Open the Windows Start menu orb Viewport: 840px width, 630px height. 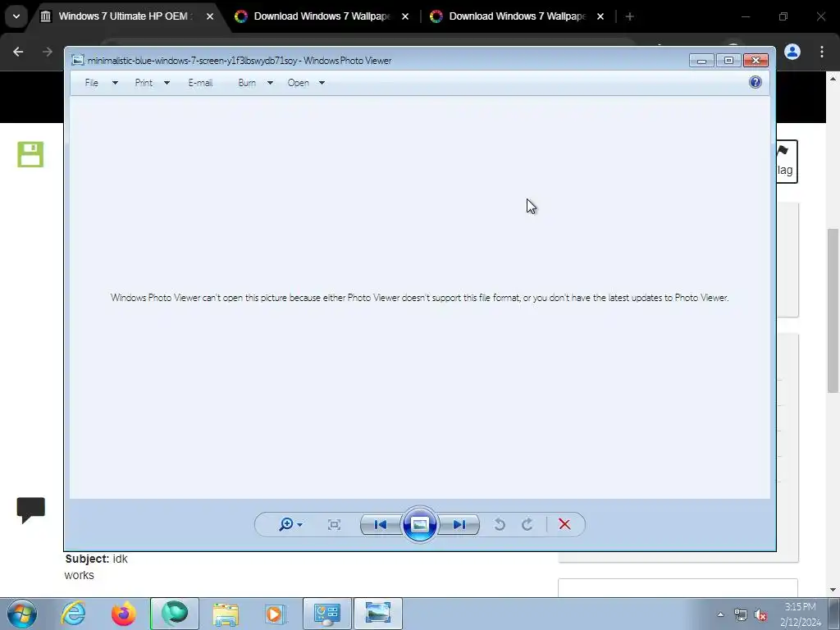[22, 614]
